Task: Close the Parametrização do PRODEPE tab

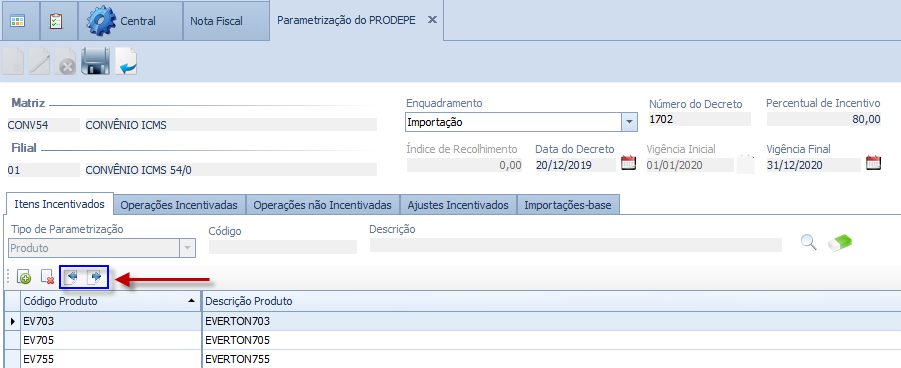Action: (x=433, y=20)
